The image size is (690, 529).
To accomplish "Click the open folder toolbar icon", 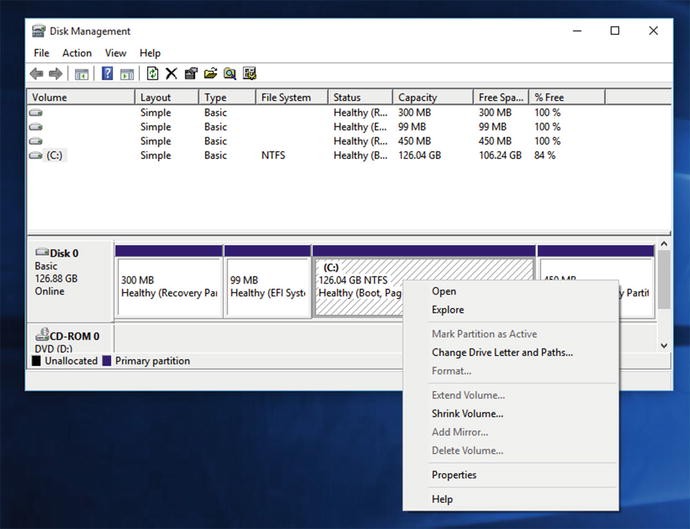I will [210, 74].
